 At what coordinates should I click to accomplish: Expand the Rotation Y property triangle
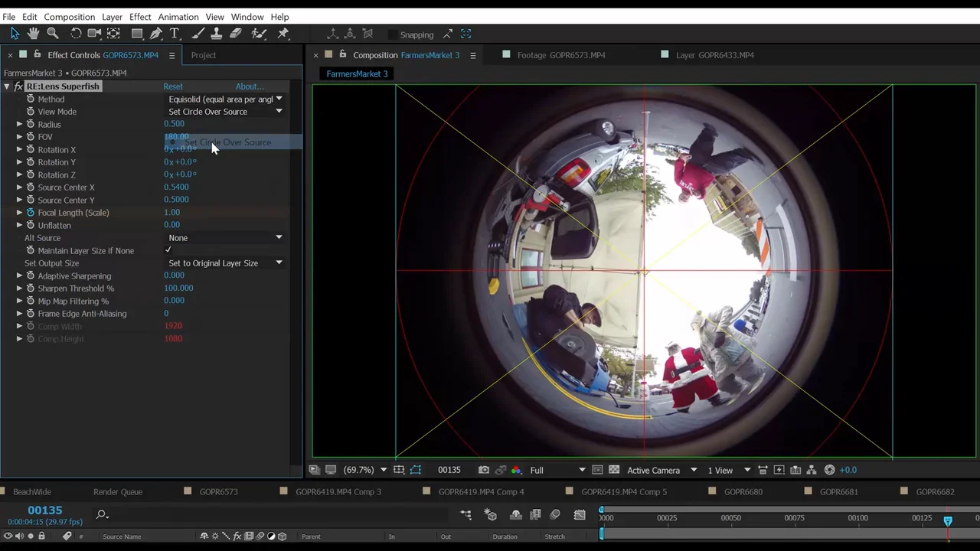pos(20,162)
